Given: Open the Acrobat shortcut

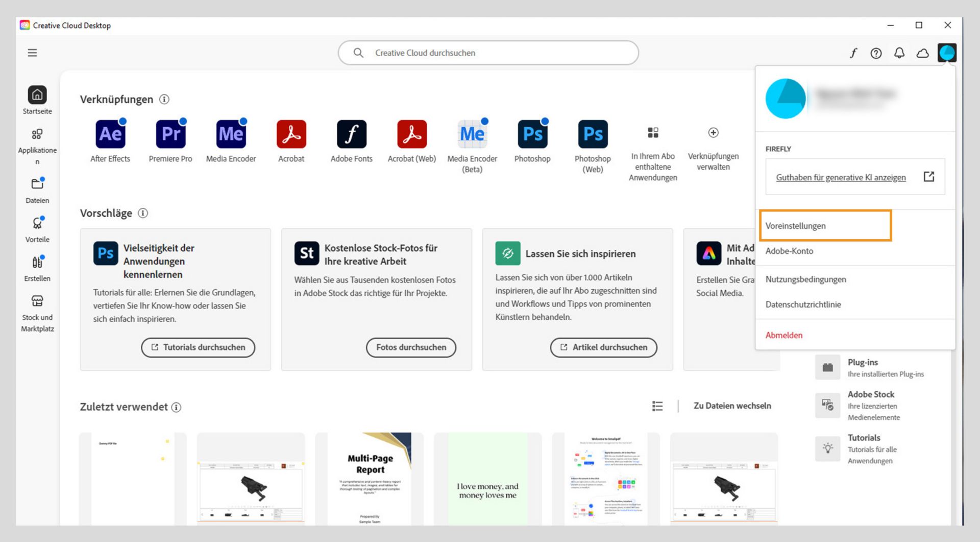Looking at the screenshot, I should (291, 134).
